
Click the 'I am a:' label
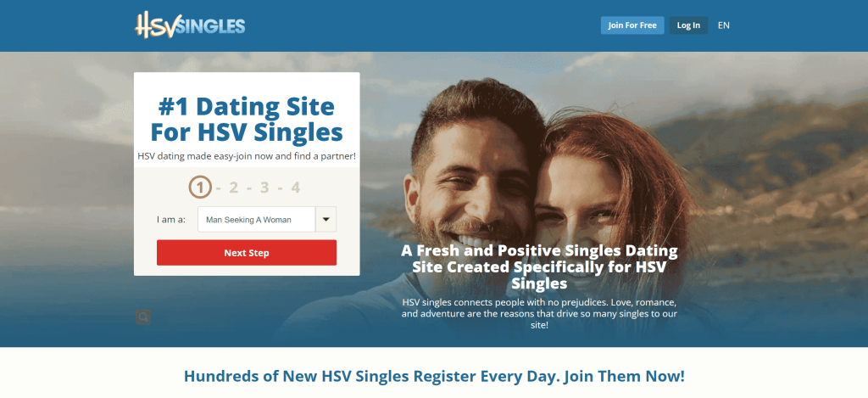click(171, 220)
